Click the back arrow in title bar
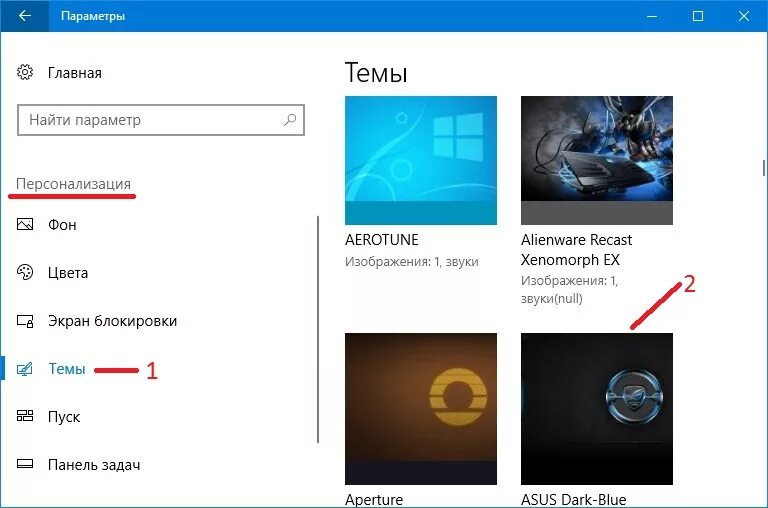The width and height of the screenshot is (768, 508). click(x=24, y=16)
